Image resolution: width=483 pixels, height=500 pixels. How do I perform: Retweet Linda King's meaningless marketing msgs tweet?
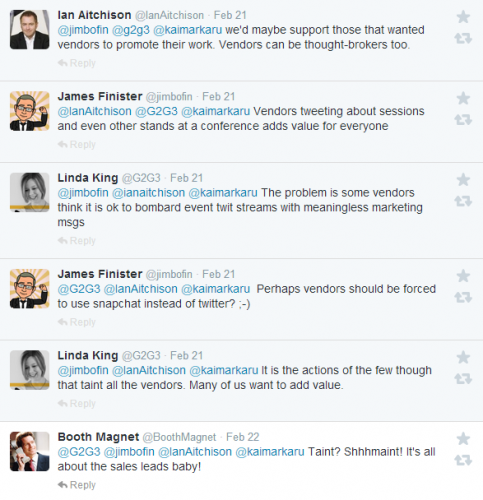[463, 201]
